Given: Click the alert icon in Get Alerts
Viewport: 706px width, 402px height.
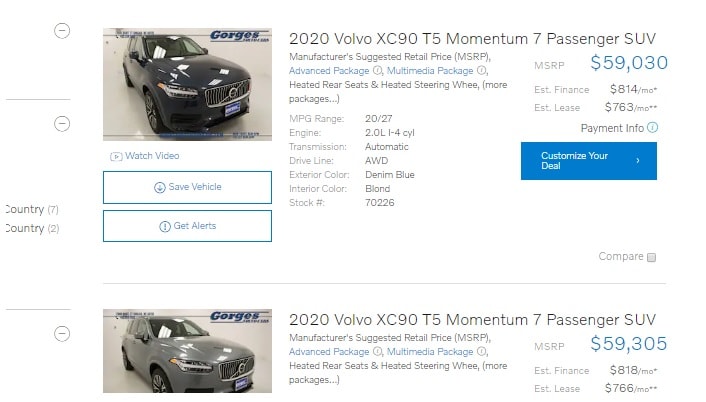Looking at the screenshot, I should (x=164, y=226).
